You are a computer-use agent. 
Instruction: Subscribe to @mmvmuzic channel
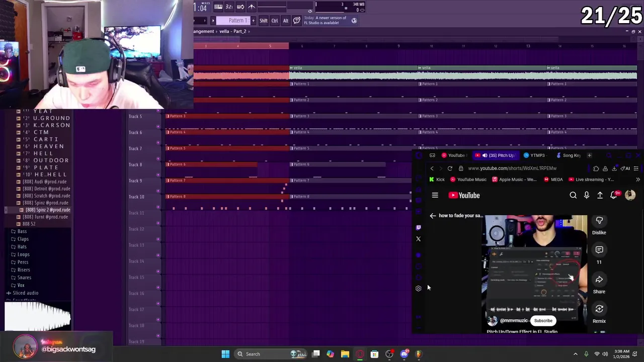coord(543,321)
